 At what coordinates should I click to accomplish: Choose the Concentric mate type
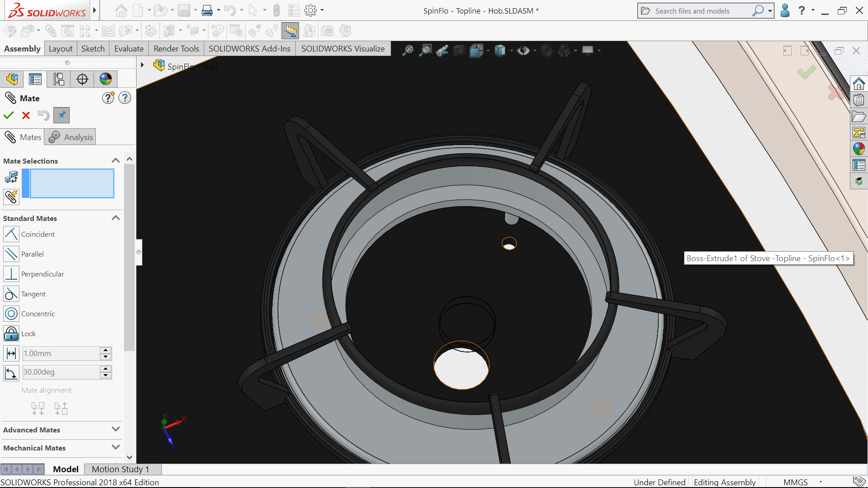point(11,314)
